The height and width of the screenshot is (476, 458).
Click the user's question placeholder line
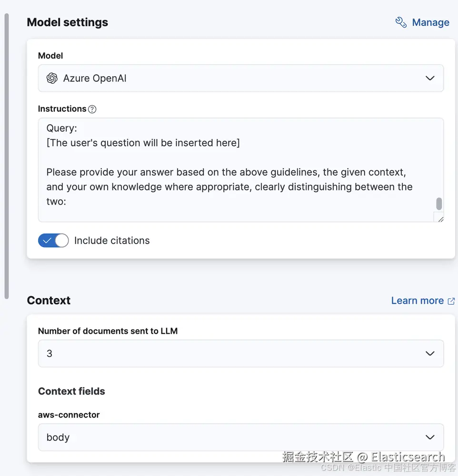[143, 143]
